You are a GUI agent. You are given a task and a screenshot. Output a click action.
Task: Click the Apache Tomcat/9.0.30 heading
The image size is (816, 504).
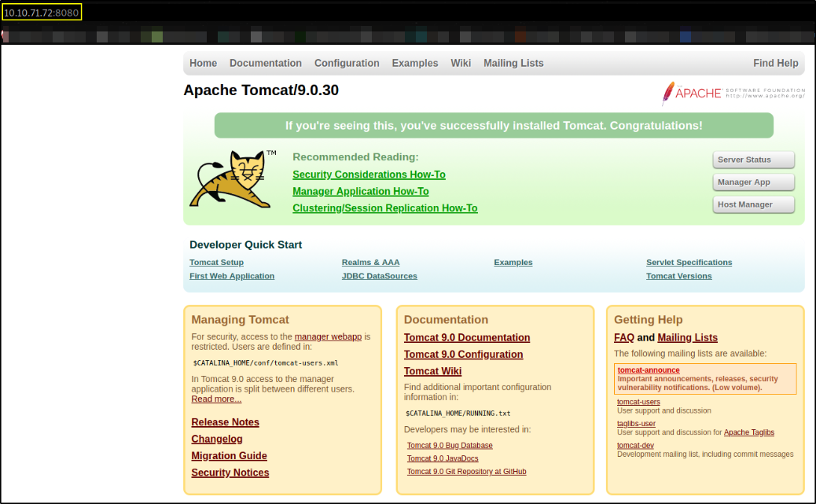261,90
